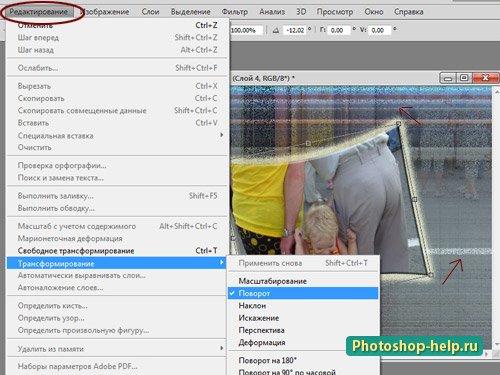
Task: Choose Поворот на 90° по часовой
Action: coord(303,371)
